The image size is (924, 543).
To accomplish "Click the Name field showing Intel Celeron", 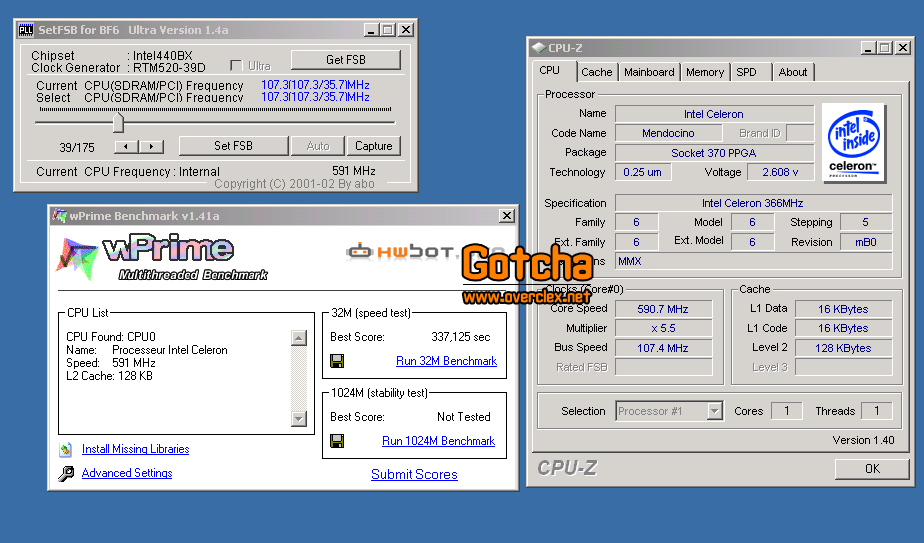I will 714,114.
